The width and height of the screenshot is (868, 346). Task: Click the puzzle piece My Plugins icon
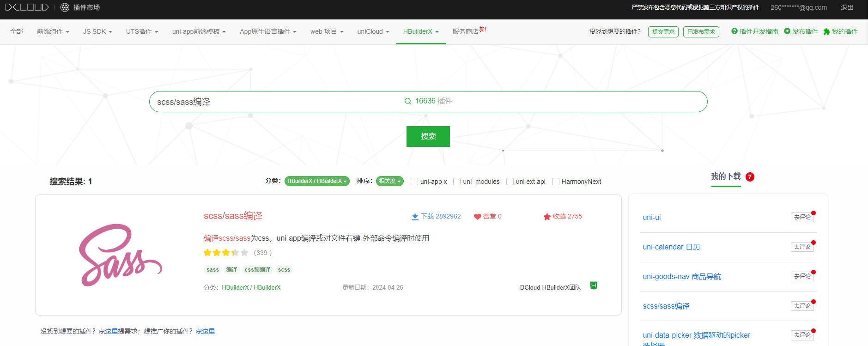(x=826, y=31)
